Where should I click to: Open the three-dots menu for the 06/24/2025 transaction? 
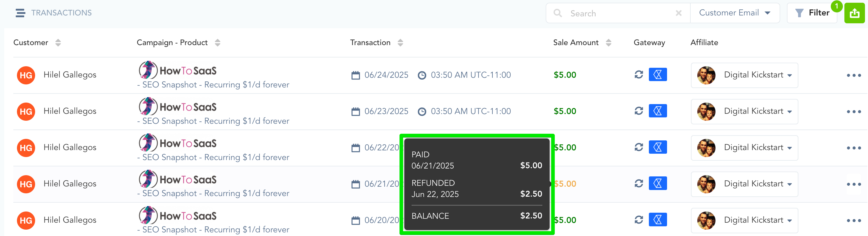pyautogui.click(x=853, y=75)
